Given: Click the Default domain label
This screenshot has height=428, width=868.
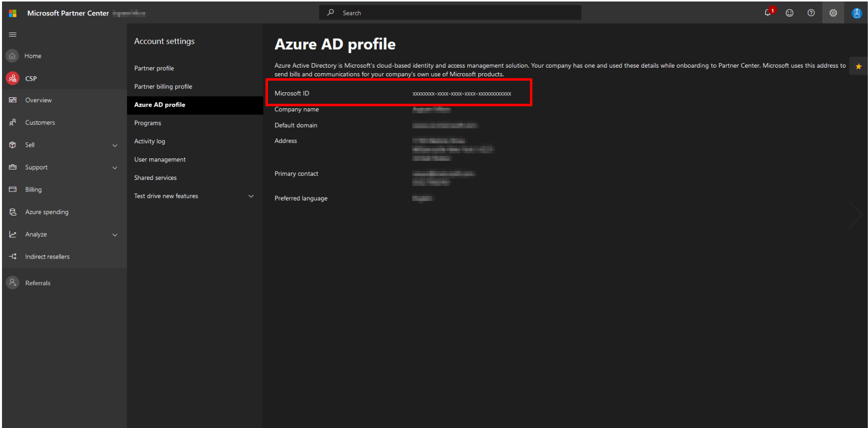Looking at the screenshot, I should pyautogui.click(x=296, y=125).
